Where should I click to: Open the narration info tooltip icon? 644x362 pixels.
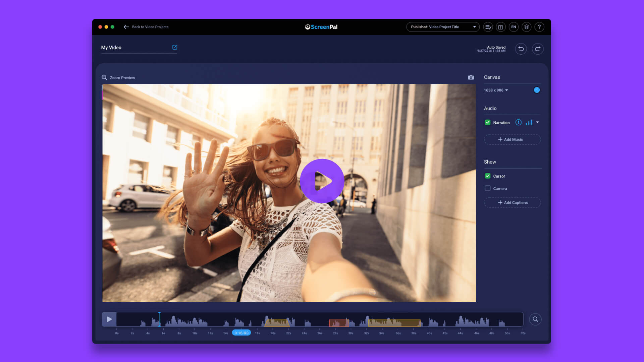[518, 122]
